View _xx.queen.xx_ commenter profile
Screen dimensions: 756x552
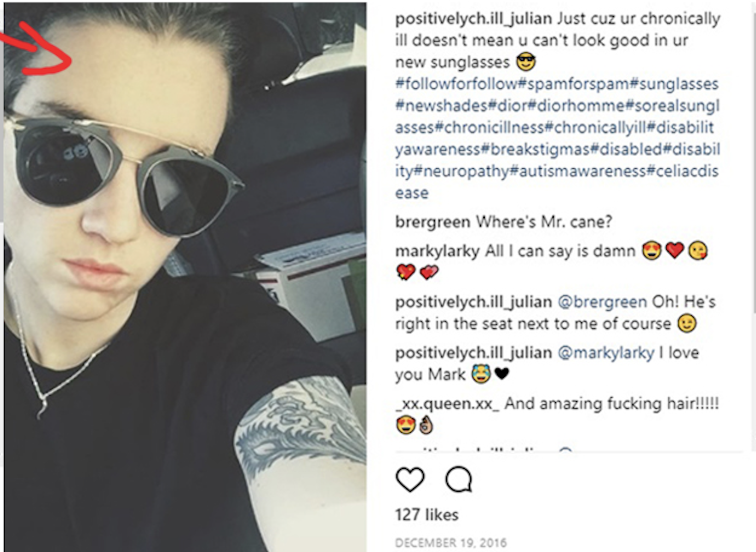click(x=447, y=404)
